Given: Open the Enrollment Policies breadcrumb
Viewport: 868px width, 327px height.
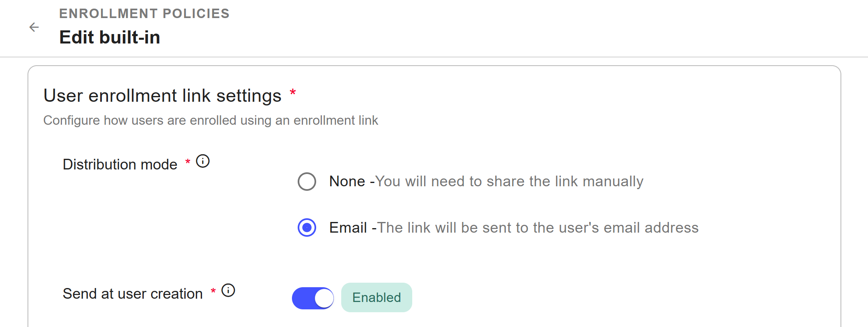Looking at the screenshot, I should (144, 14).
